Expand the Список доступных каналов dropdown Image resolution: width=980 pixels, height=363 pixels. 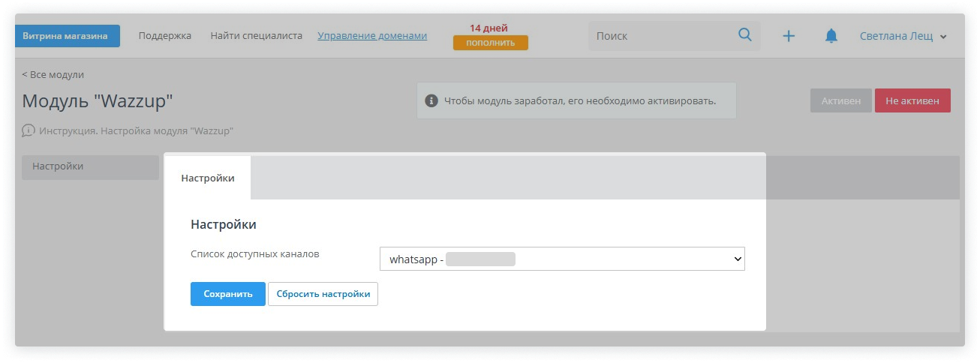[561, 259]
